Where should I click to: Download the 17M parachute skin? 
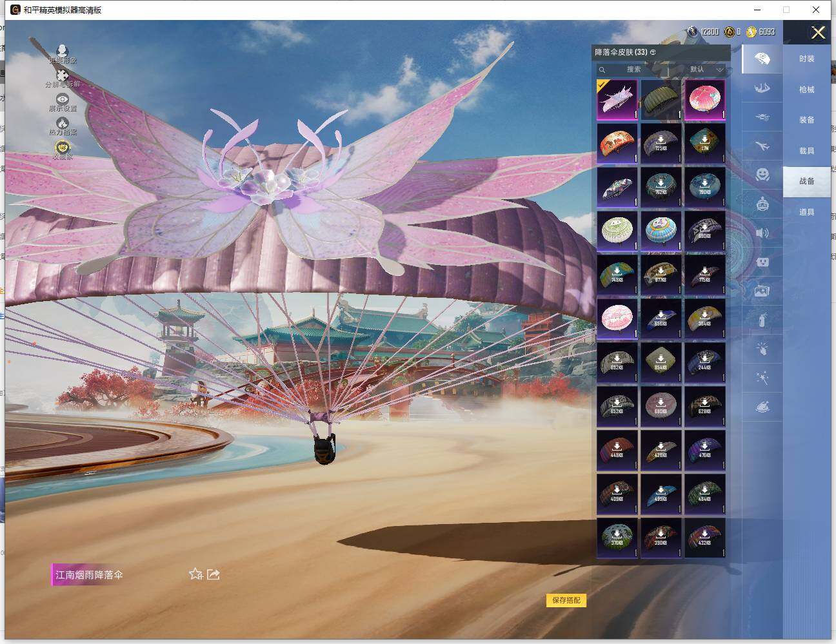[x=705, y=144]
